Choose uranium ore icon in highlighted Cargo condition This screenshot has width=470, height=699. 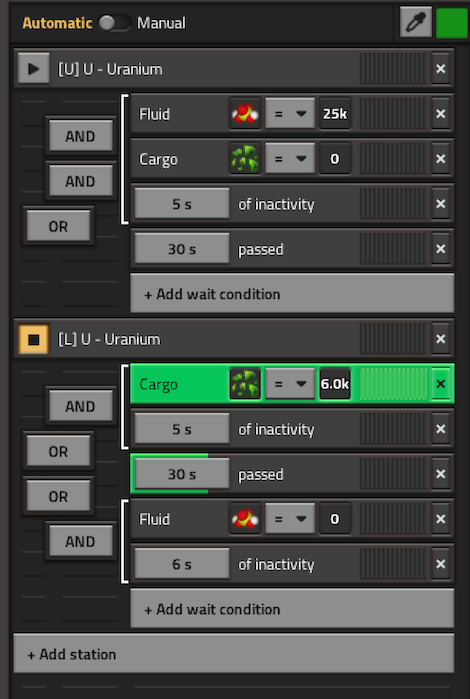pyautogui.click(x=245, y=384)
